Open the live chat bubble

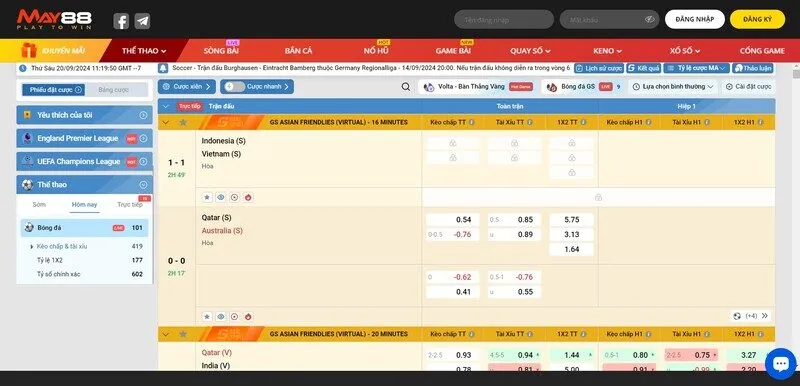pos(781,364)
